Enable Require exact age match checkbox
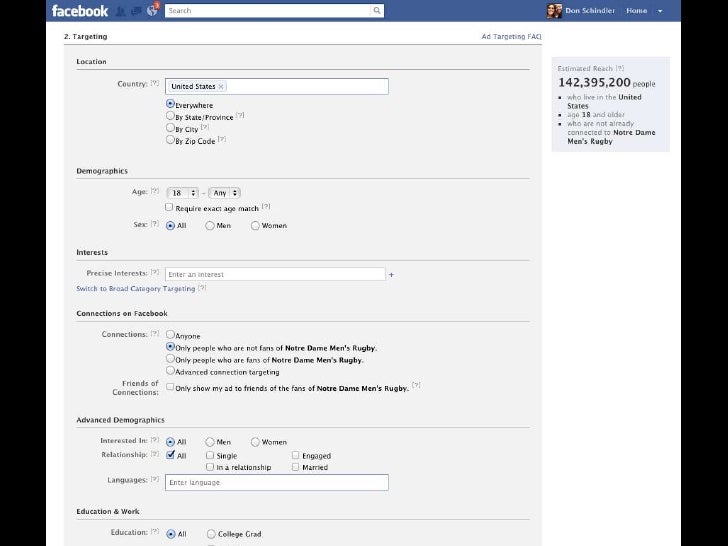Image resolution: width=728 pixels, height=546 pixels. [x=169, y=207]
